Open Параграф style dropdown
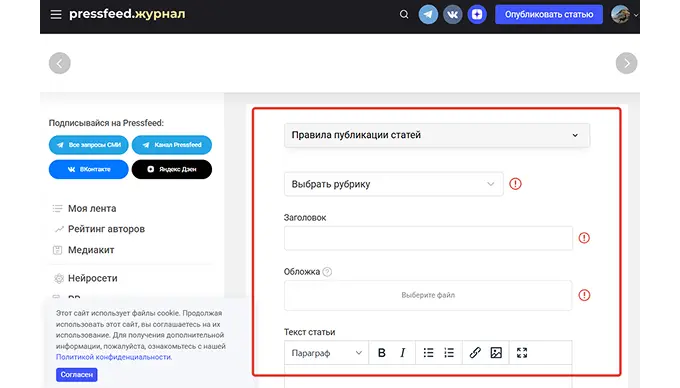Screen dimensions: 680x388 pyautogui.click(x=327, y=353)
